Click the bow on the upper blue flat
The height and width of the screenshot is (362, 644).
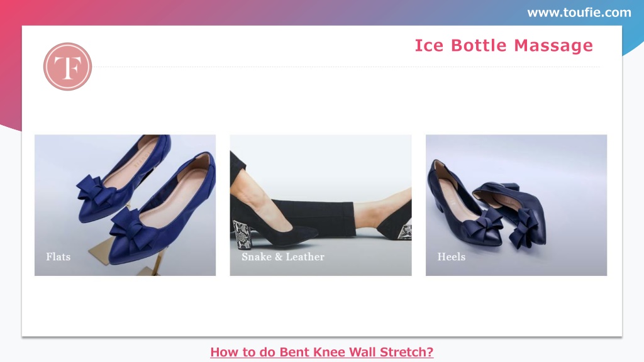click(x=95, y=190)
